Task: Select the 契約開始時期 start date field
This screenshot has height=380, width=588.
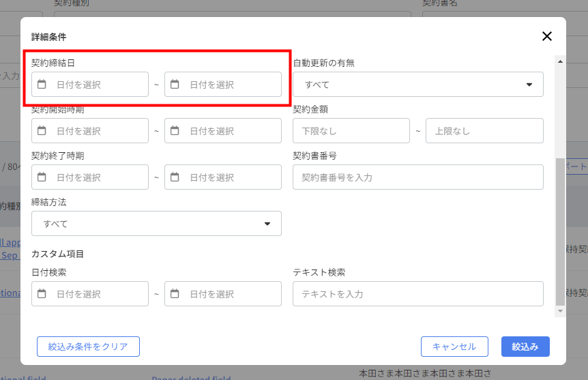Action: click(x=90, y=130)
